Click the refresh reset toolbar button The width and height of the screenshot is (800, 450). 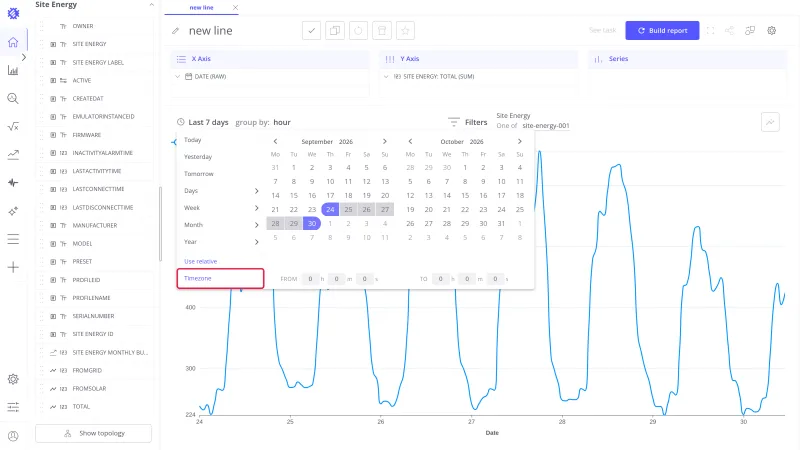pyautogui.click(x=358, y=31)
